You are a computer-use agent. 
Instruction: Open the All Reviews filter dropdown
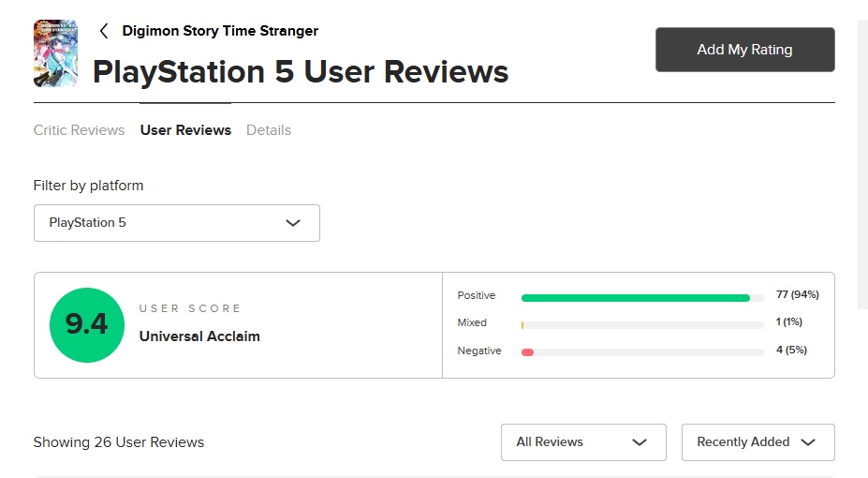coord(582,442)
